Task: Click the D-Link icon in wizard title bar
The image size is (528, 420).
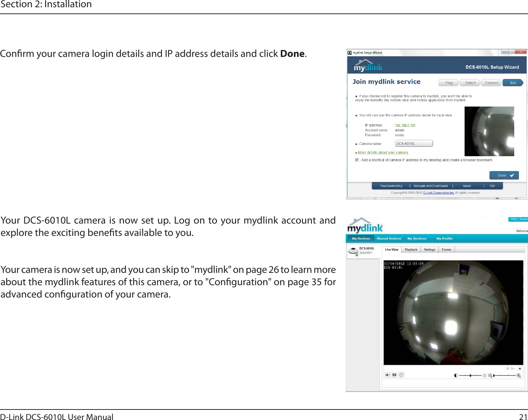Action: coord(349,53)
